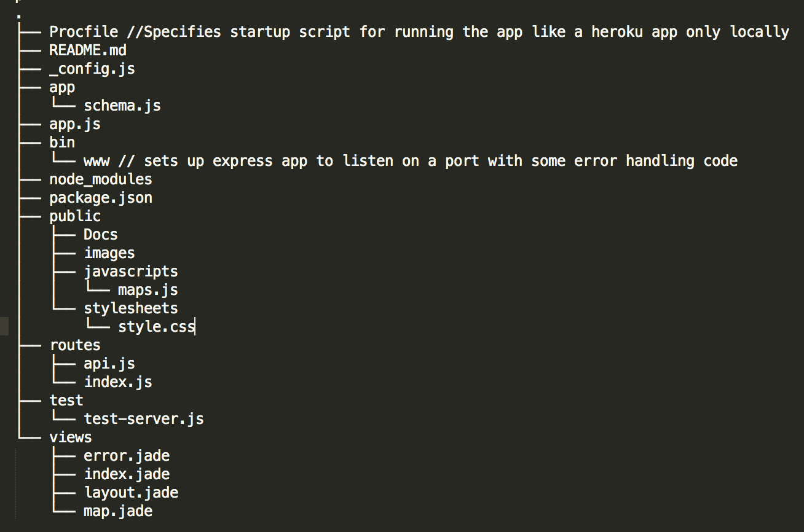The width and height of the screenshot is (804, 532).
Task: Click the www entry under bin
Action: (97, 161)
